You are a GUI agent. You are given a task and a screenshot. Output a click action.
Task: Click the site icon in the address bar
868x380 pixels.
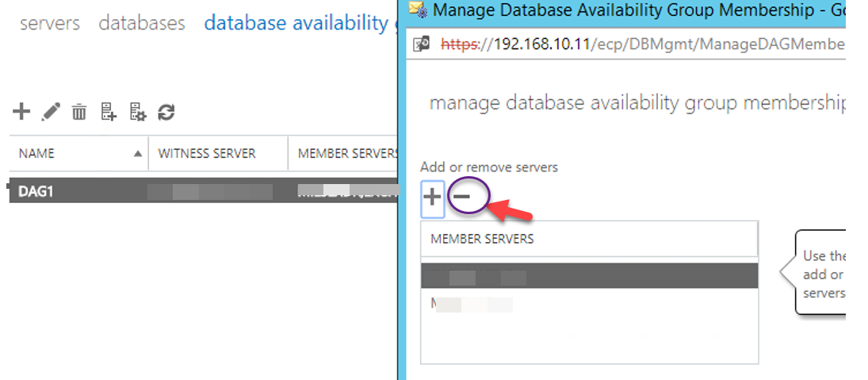[423, 44]
